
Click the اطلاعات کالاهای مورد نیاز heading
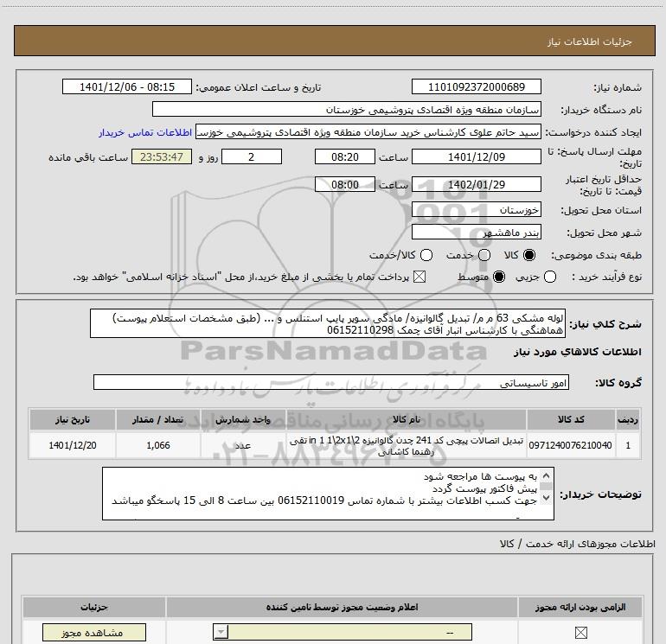(577, 352)
